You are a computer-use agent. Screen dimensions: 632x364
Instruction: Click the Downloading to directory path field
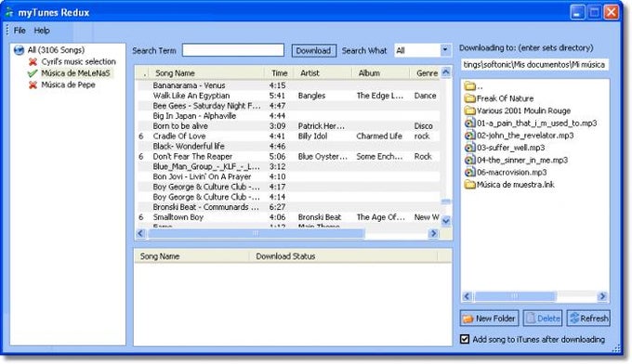[x=534, y=64]
